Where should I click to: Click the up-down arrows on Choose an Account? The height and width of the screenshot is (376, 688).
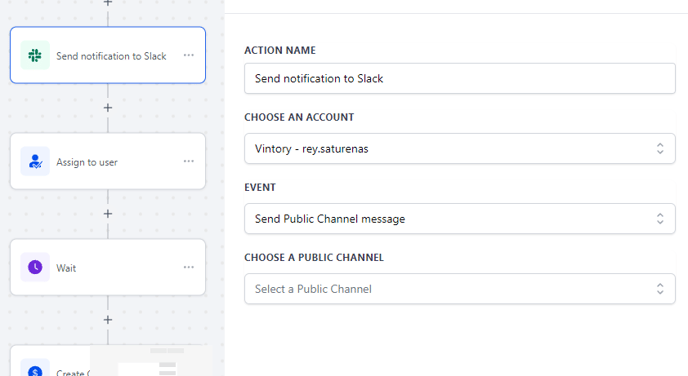660,149
